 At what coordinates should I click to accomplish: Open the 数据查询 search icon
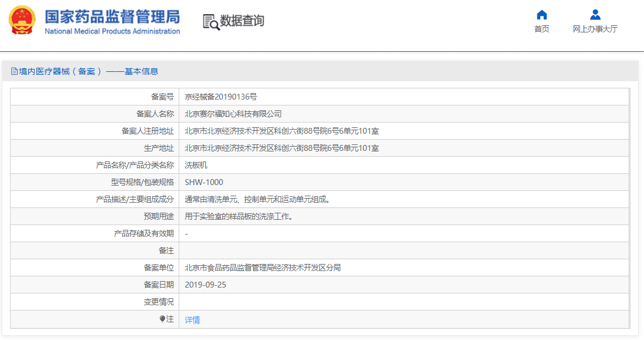211,22
